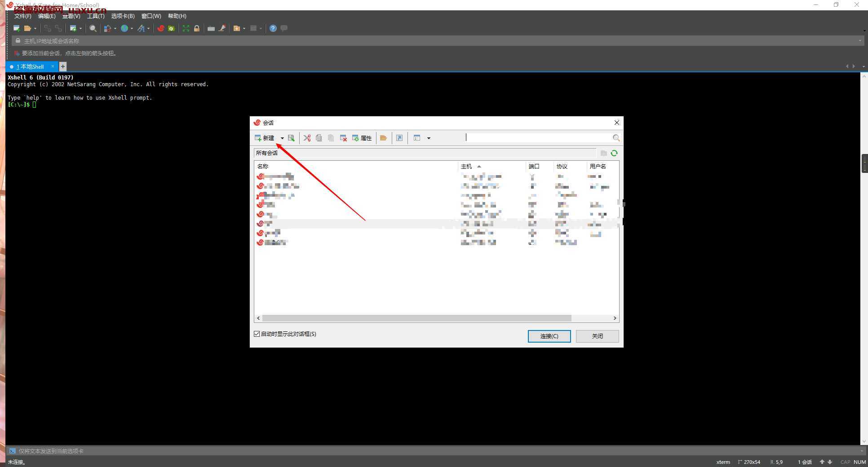
Task: Add new tab with plus button
Action: pyautogui.click(x=63, y=66)
